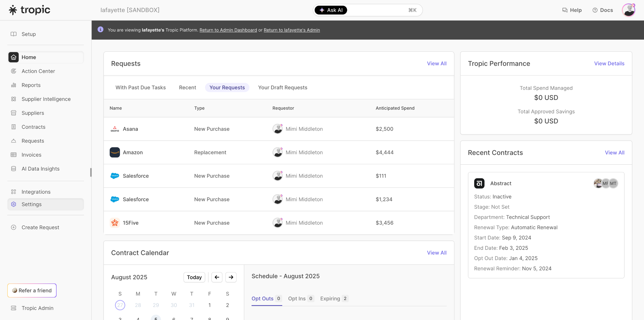Click the Today calendar button
The image size is (644, 320).
(194, 277)
